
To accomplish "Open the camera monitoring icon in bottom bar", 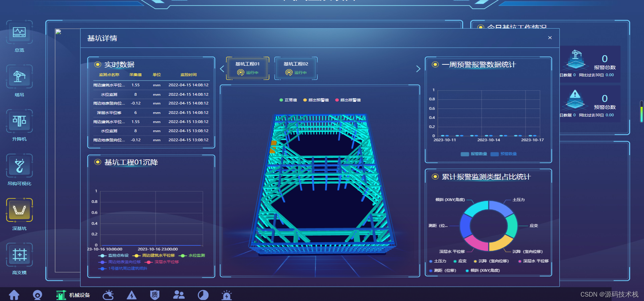I will (37, 295).
